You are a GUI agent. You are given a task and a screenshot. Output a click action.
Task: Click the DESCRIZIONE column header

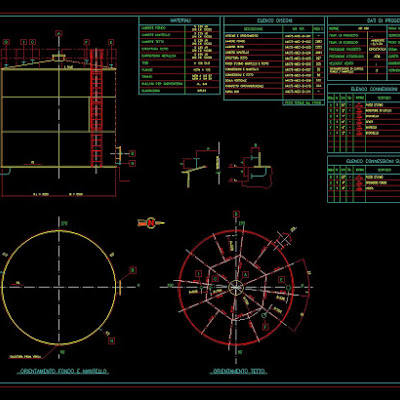pyautogui.click(x=253, y=29)
